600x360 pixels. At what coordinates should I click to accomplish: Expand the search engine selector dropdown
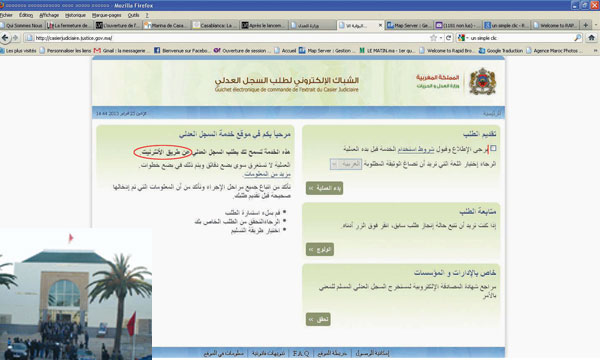pos(463,38)
